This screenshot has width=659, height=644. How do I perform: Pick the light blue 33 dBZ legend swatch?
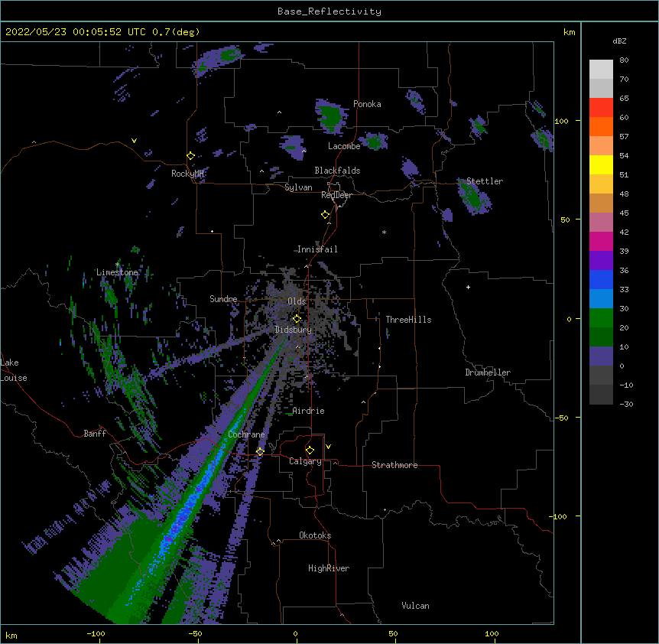click(601, 298)
